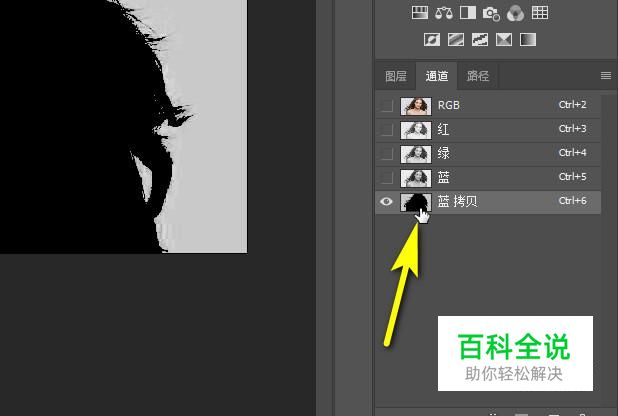Image resolution: width=618 pixels, height=416 pixels.
Task: Switch to the 图层 tab
Action: 396,76
